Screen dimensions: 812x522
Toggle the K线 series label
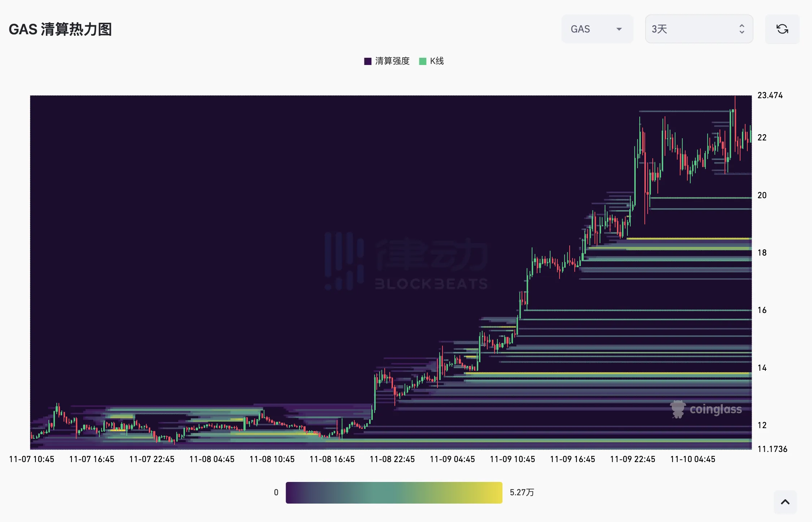point(437,61)
